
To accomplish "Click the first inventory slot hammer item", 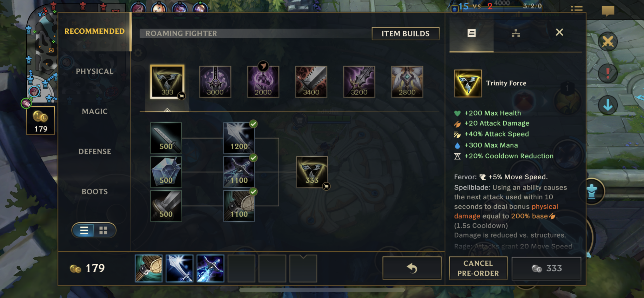I will 149,268.
